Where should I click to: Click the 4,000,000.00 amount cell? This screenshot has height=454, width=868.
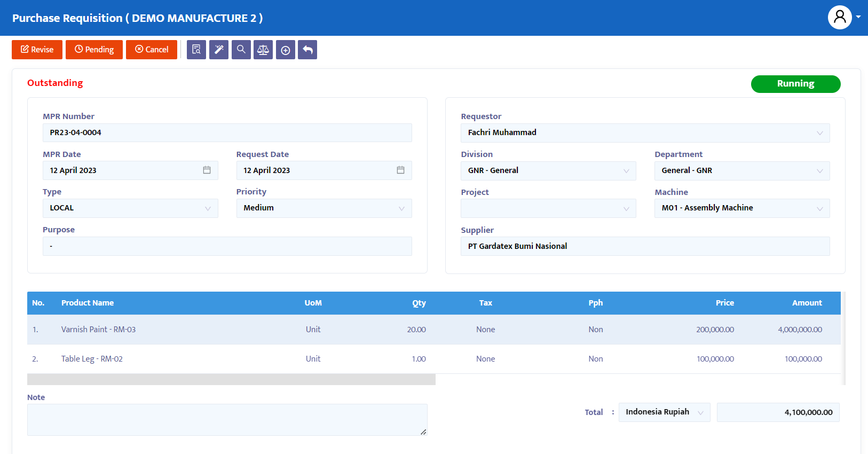[x=800, y=330]
